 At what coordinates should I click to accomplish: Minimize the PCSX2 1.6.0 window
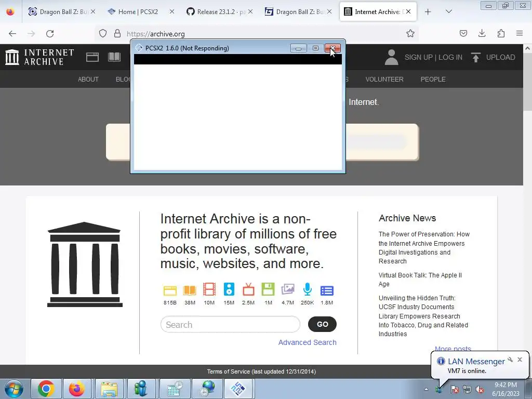pos(298,48)
